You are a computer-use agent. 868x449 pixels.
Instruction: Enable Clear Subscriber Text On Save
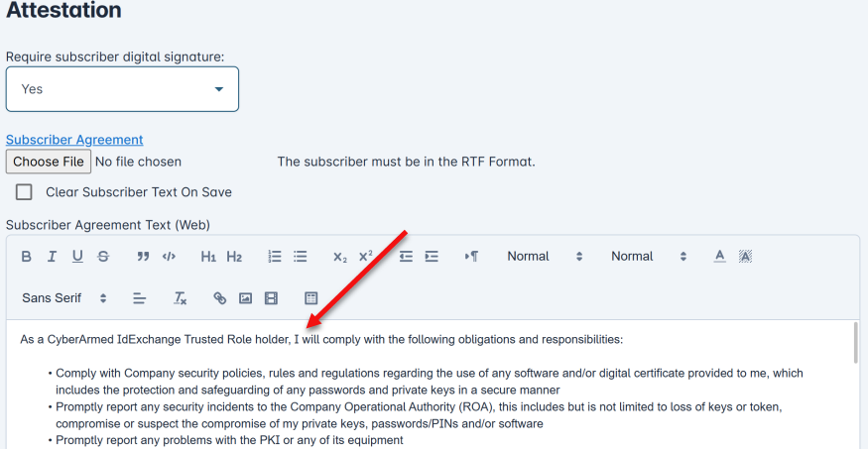point(24,192)
